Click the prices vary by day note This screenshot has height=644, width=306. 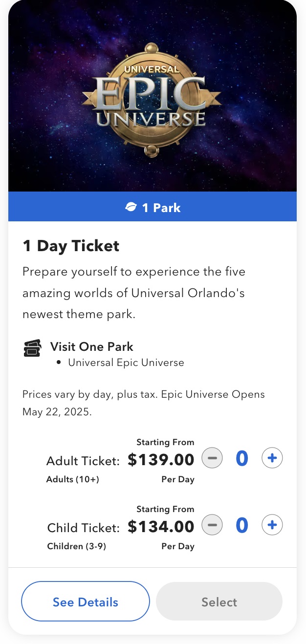[143, 403]
